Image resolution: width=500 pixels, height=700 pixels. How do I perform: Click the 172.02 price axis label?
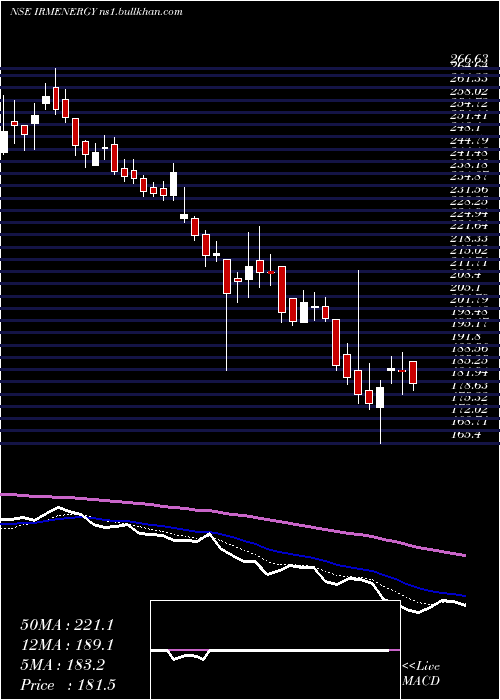(468, 410)
